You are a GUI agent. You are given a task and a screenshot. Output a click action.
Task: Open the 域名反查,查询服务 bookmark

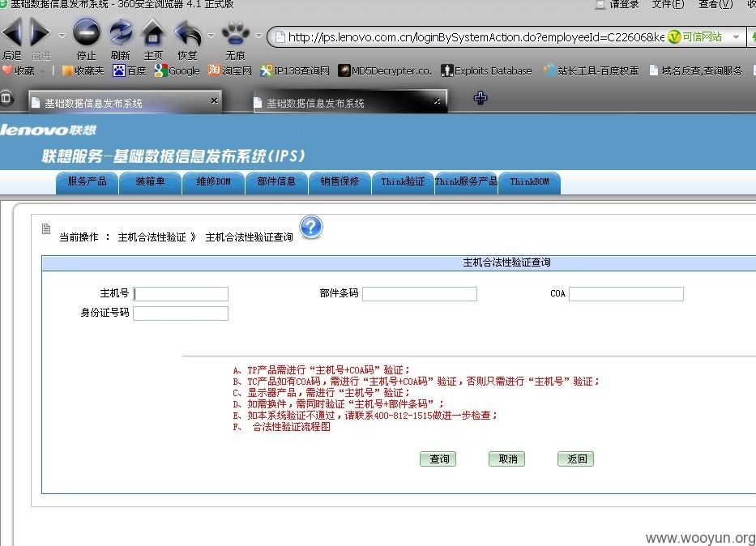click(696, 70)
